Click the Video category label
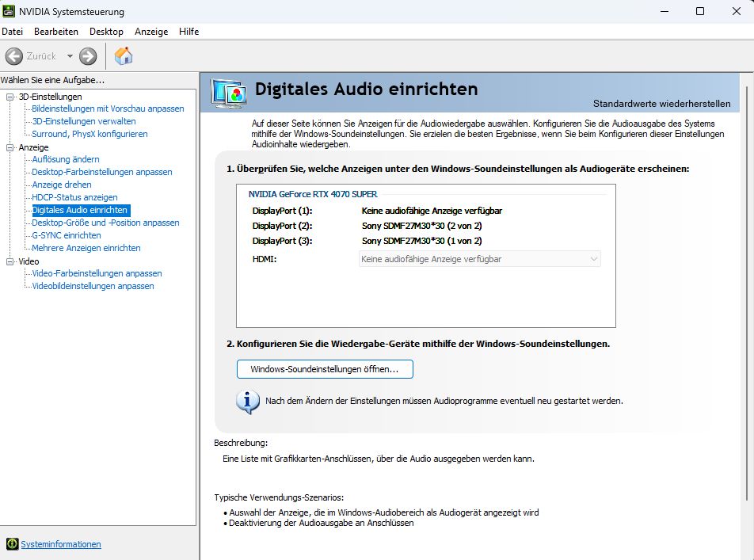 tap(29, 261)
